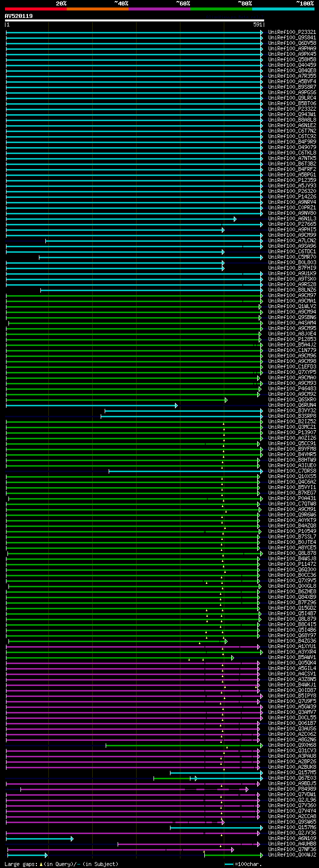Click the green arrowhead of the Q6SKR0 alignment
The image size is (319, 868).
click(226, 399)
